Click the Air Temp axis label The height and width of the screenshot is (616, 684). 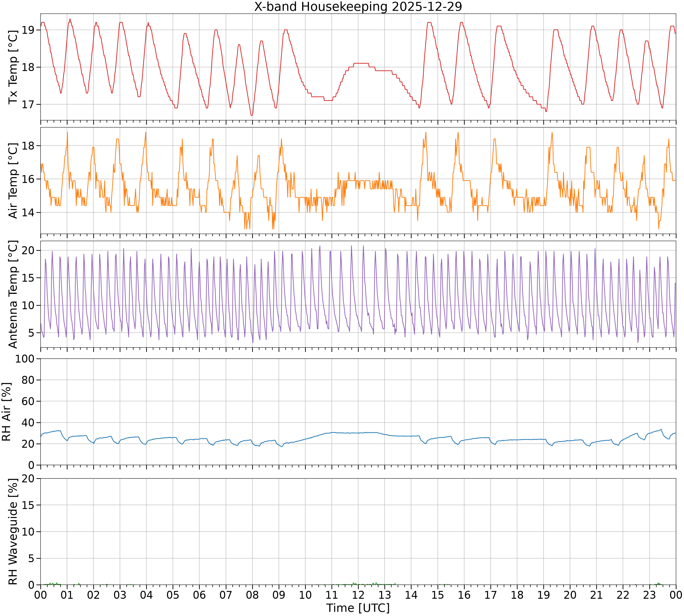[13, 180]
